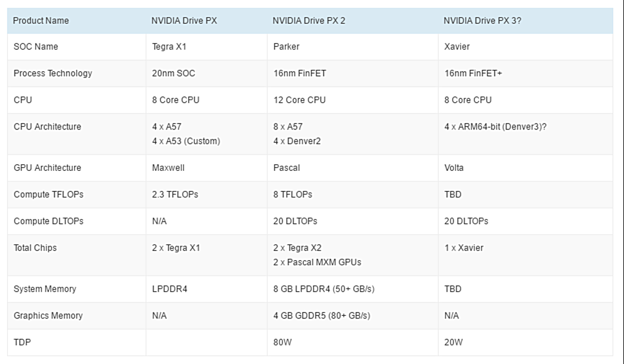Click the 'Maxwell' GPU architecture cell
Image resolution: width=624 pixels, height=364 pixels.
(x=168, y=168)
